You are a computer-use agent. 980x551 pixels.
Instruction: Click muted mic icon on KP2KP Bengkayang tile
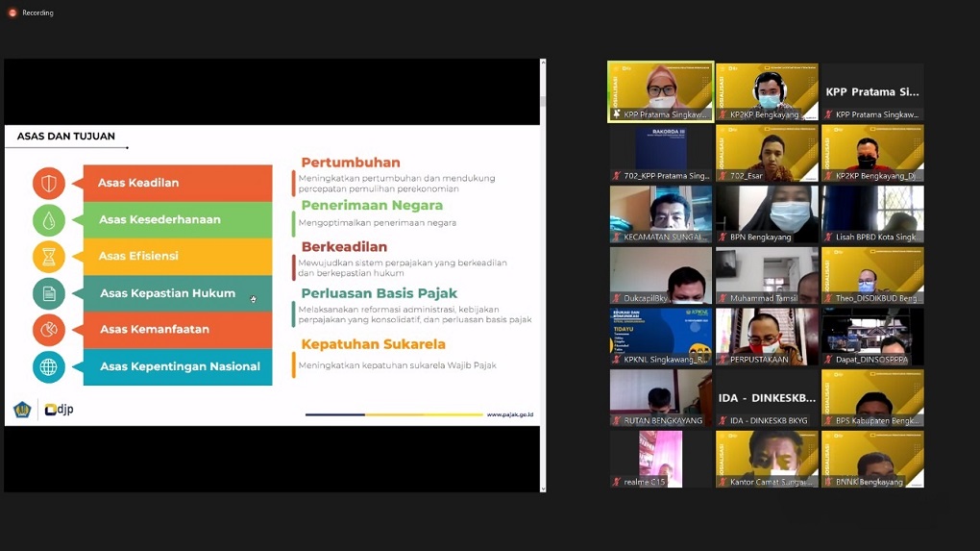[723, 114]
